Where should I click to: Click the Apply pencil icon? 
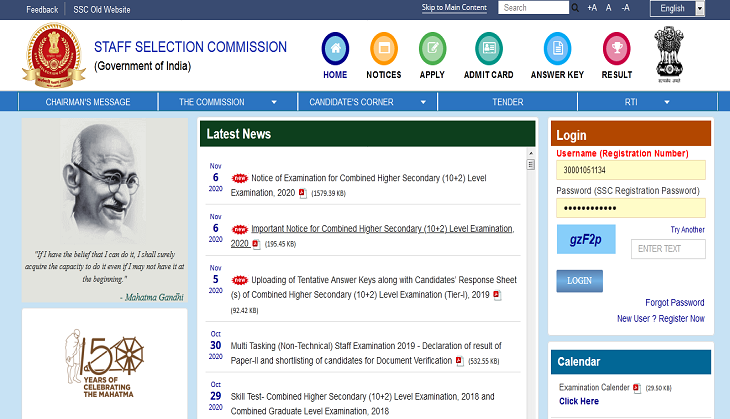pos(433,48)
